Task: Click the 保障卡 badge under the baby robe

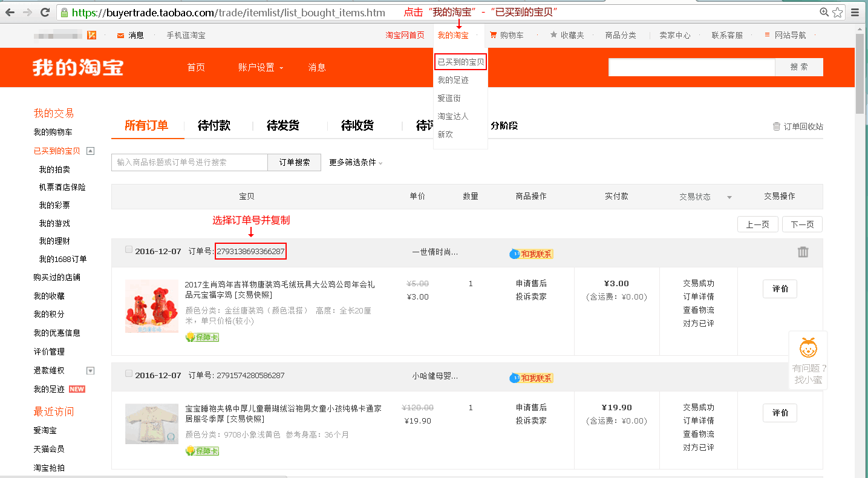Action: point(203,451)
